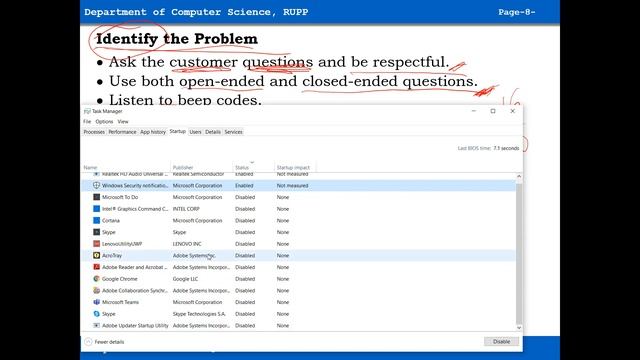Click the Last BIOS time value
The image size is (640, 360).
[x=506, y=148]
